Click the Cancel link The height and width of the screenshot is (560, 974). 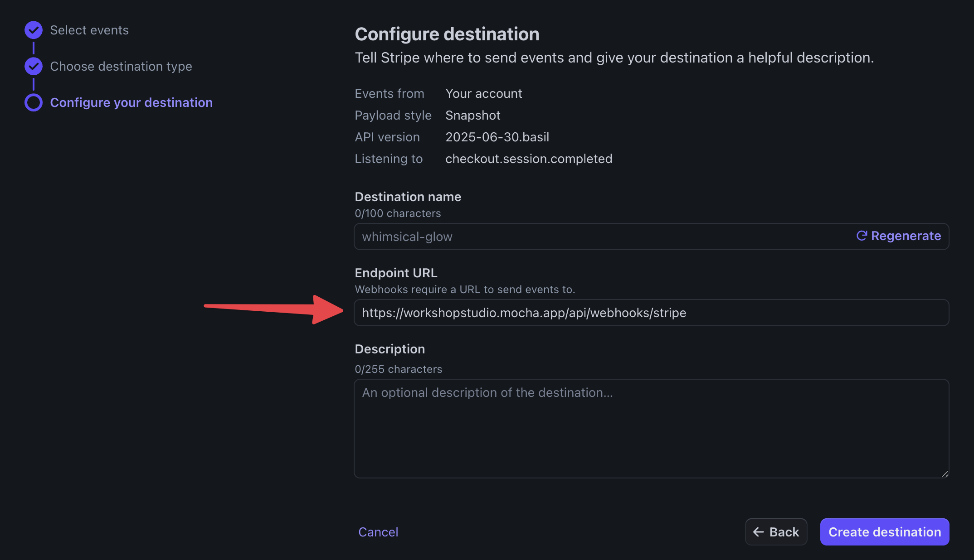pos(378,531)
